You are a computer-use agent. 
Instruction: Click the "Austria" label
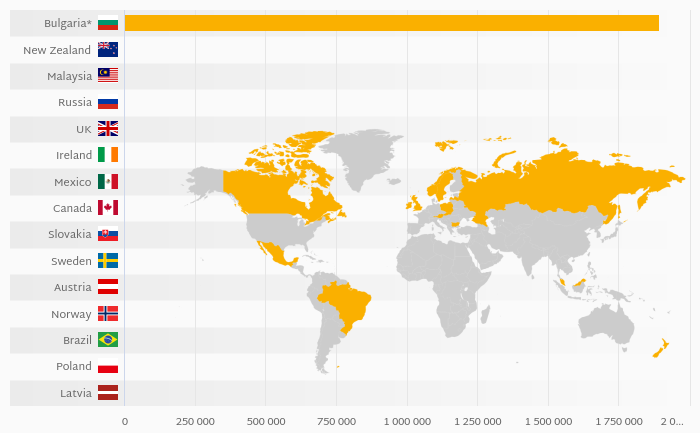point(72,287)
